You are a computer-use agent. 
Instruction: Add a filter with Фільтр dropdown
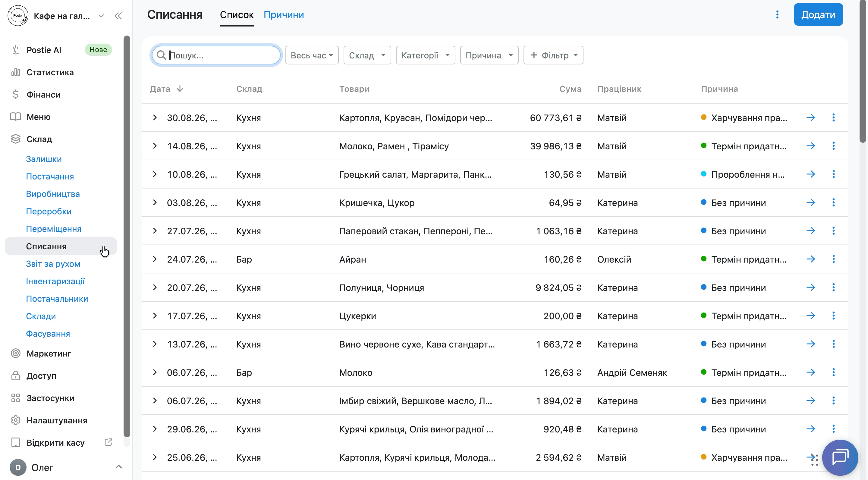(553, 55)
